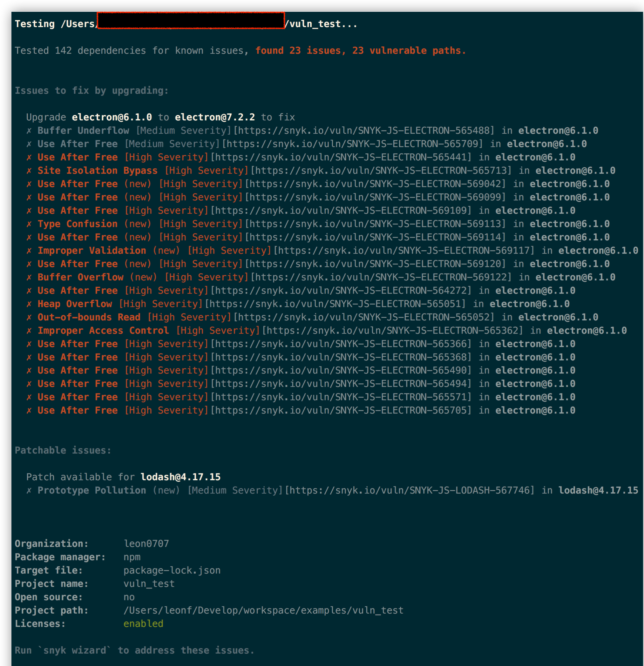Click the X mark beside Prototype Pollution

[29, 491]
